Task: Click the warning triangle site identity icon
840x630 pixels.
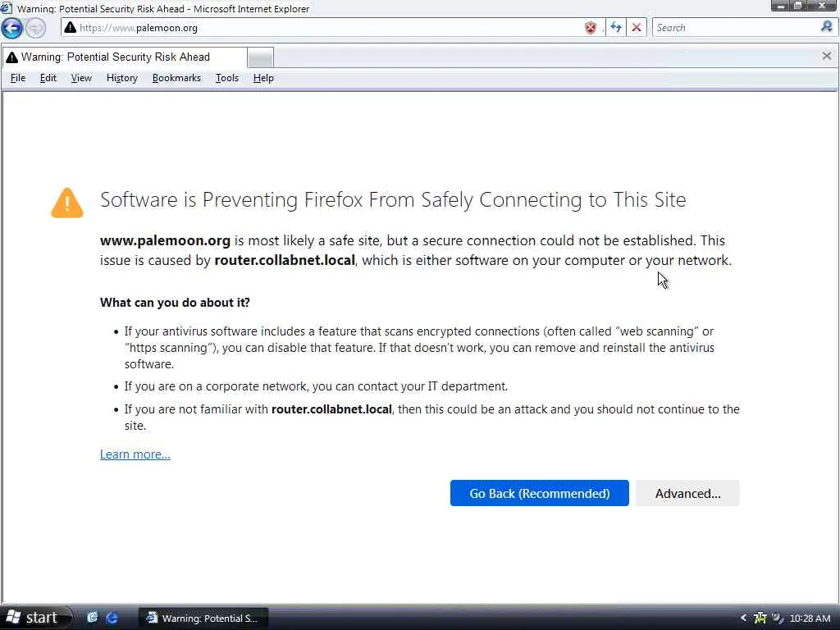Action: pyautogui.click(x=71, y=28)
